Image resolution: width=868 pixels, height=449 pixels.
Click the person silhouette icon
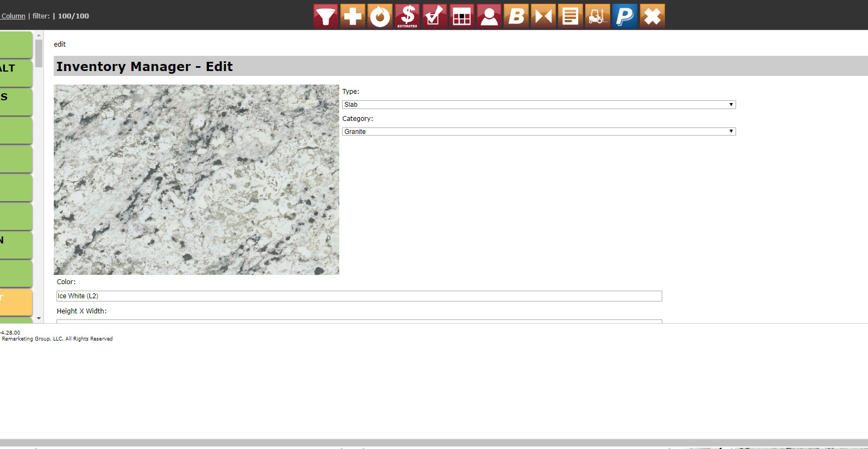[x=489, y=16]
